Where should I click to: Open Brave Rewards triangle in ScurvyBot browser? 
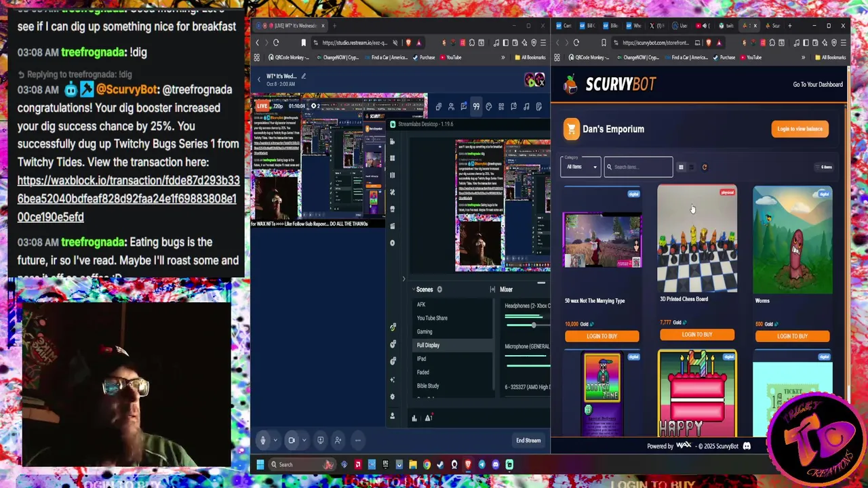[719, 43]
